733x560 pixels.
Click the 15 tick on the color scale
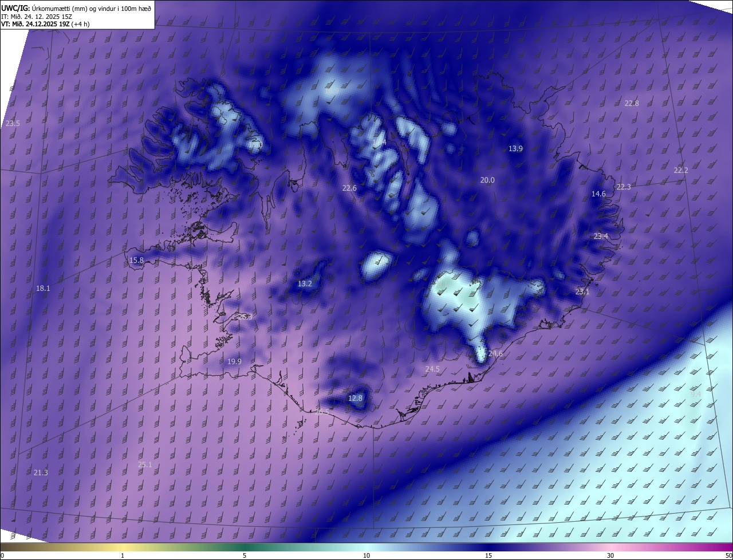coord(488,556)
